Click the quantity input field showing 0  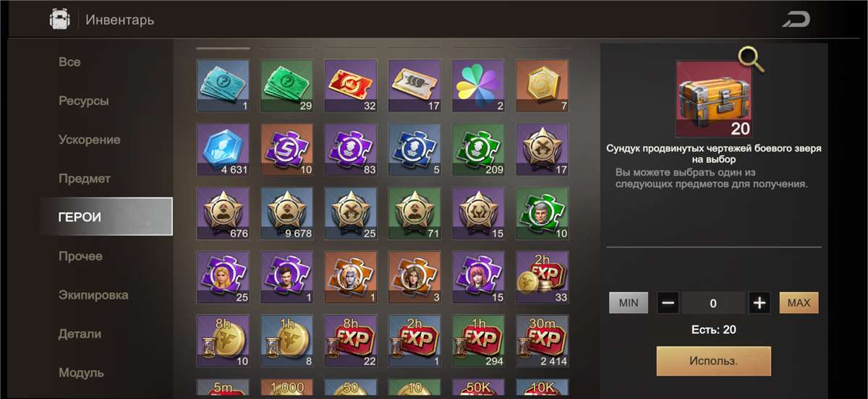(713, 304)
